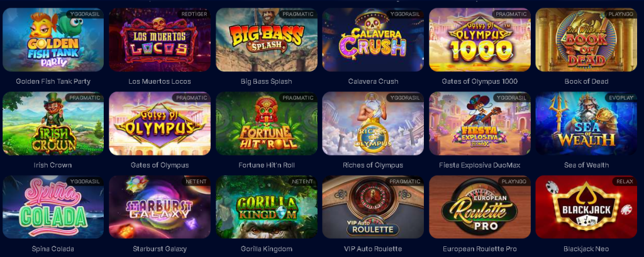Open the European Roulette Pro tile
Image resolution: width=644 pixels, height=257 pixels.
tap(480, 207)
